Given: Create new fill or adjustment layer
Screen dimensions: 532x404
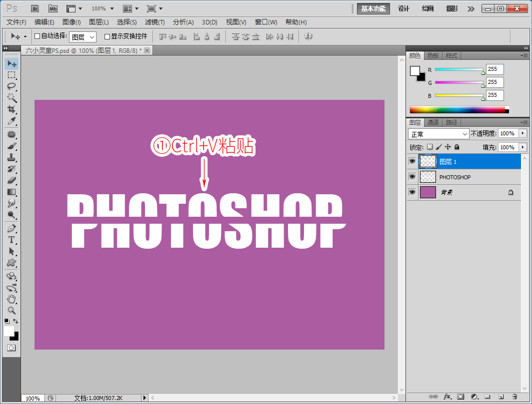Looking at the screenshot, I should [474, 397].
